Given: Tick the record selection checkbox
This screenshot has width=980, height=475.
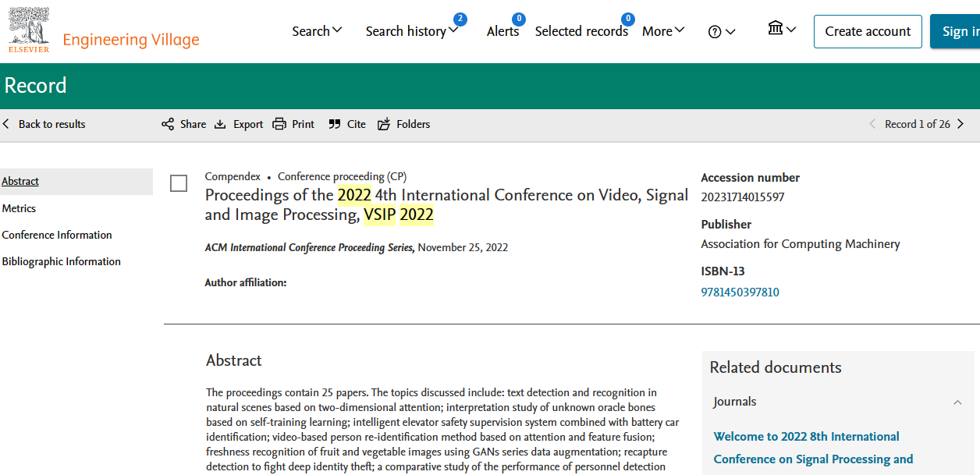Looking at the screenshot, I should [x=179, y=183].
